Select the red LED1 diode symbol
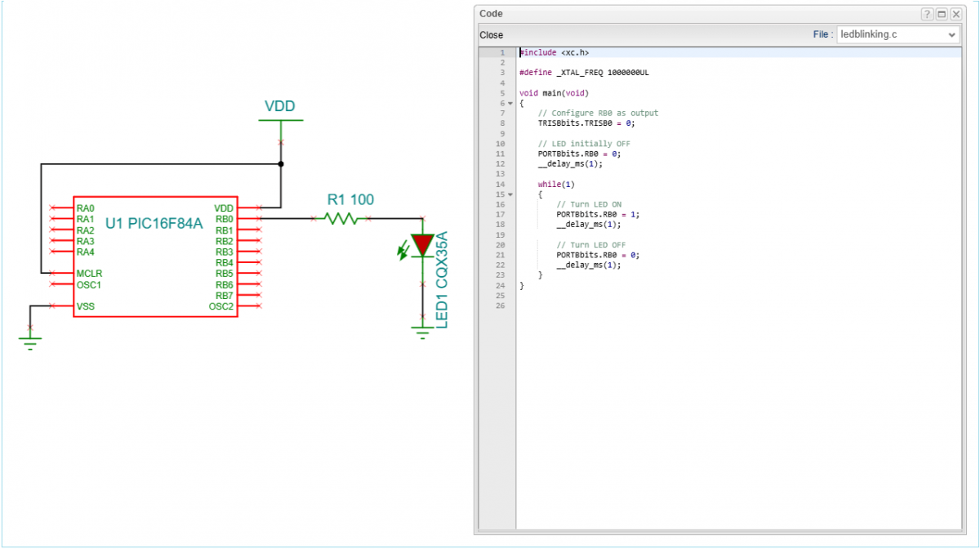The image size is (980, 549). [421, 245]
